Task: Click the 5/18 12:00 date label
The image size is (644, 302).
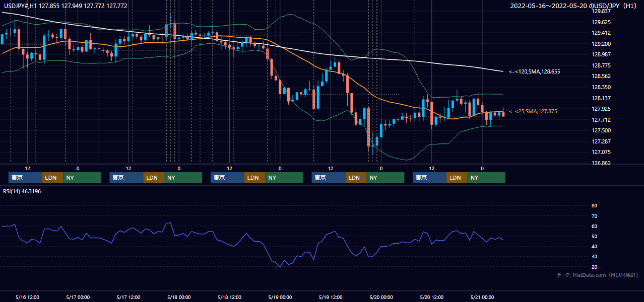Action: [x=229, y=297]
